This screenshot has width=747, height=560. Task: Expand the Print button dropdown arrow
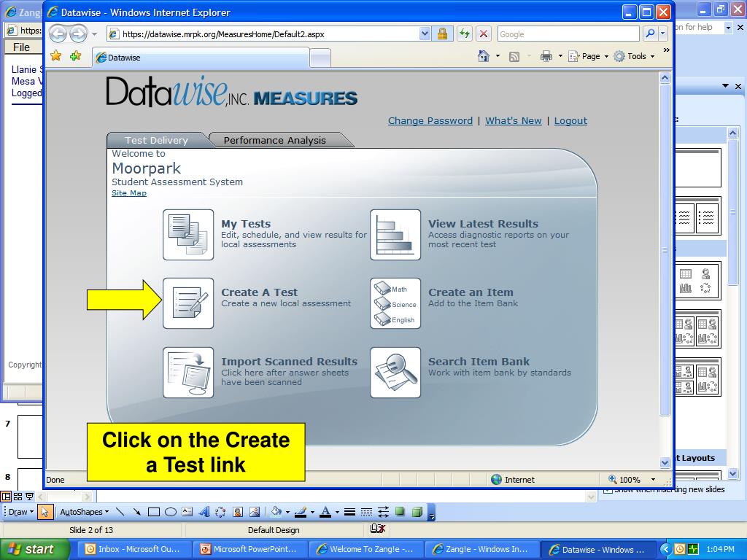pos(560,56)
